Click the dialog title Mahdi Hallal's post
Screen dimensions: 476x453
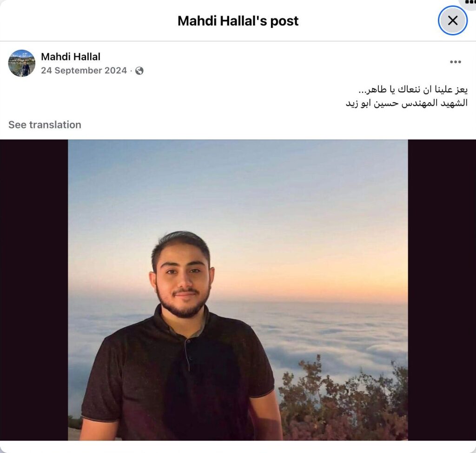pyautogui.click(x=238, y=21)
